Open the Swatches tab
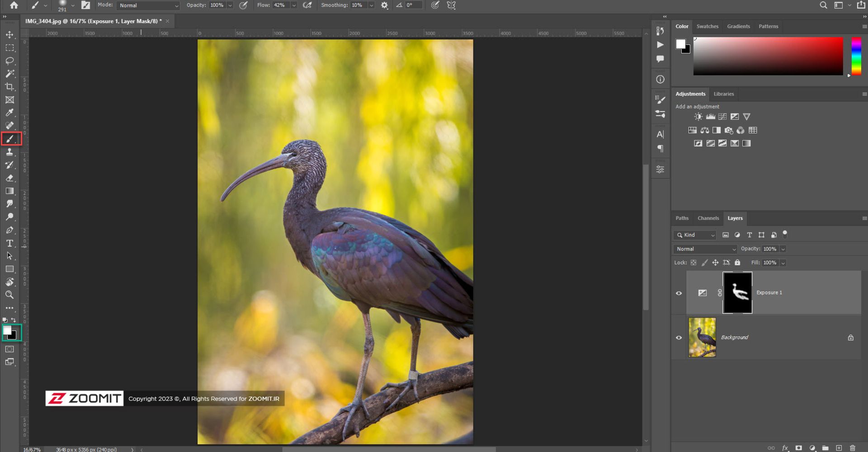The height and width of the screenshot is (452, 868). click(707, 26)
